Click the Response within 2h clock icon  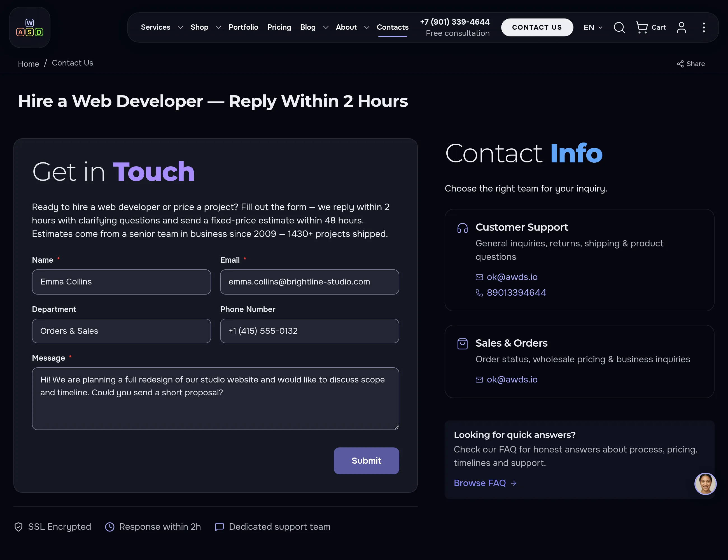pyautogui.click(x=110, y=527)
